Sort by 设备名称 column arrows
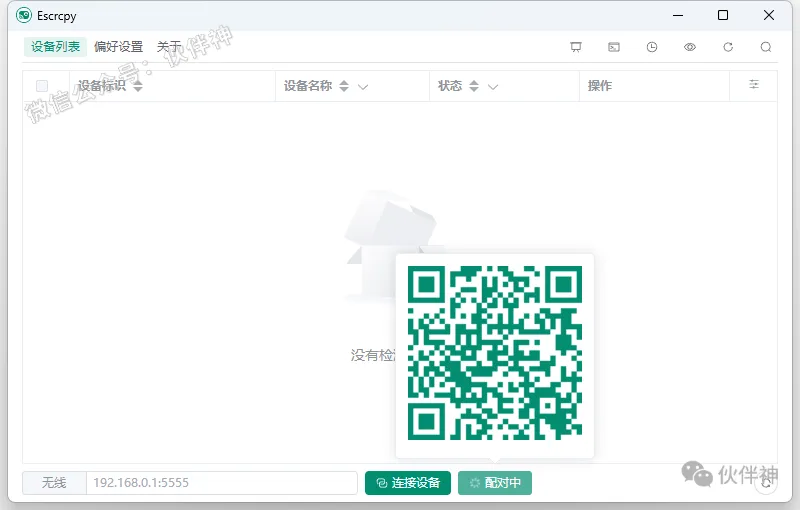 click(344, 86)
